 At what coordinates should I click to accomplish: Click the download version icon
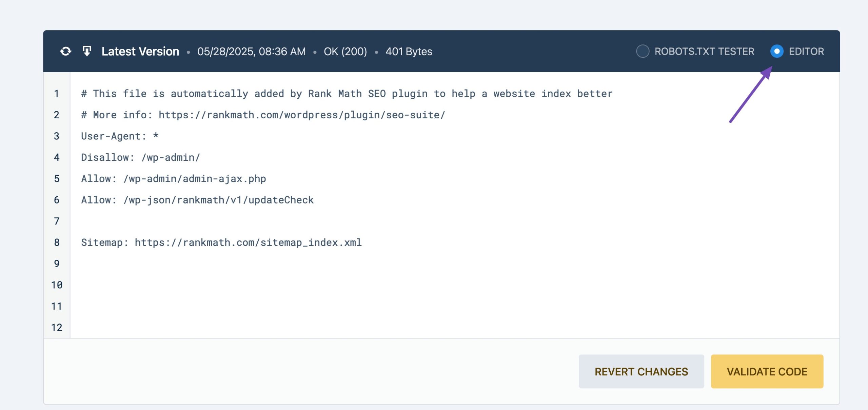87,51
